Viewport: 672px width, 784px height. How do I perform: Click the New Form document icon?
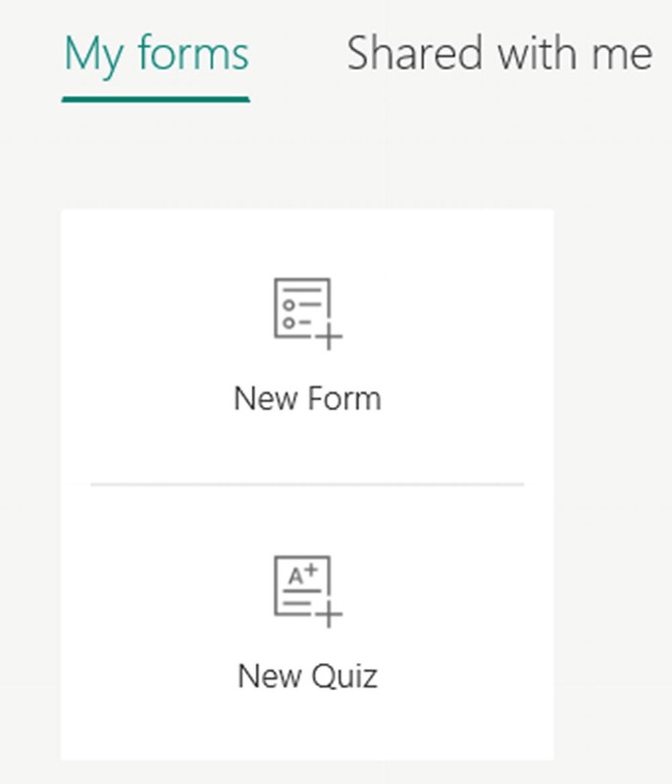coord(307,313)
